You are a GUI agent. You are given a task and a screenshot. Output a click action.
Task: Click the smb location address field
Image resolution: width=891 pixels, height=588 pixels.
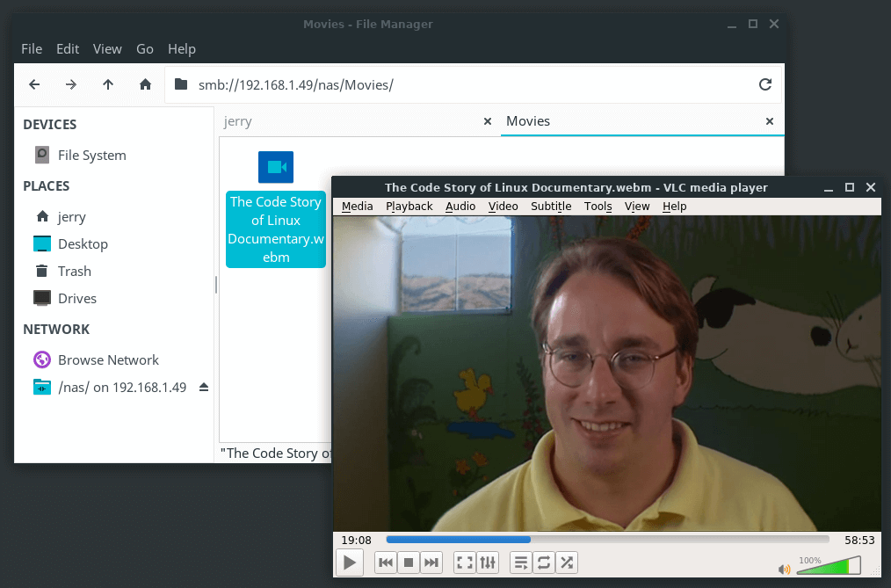pyautogui.click(x=457, y=84)
